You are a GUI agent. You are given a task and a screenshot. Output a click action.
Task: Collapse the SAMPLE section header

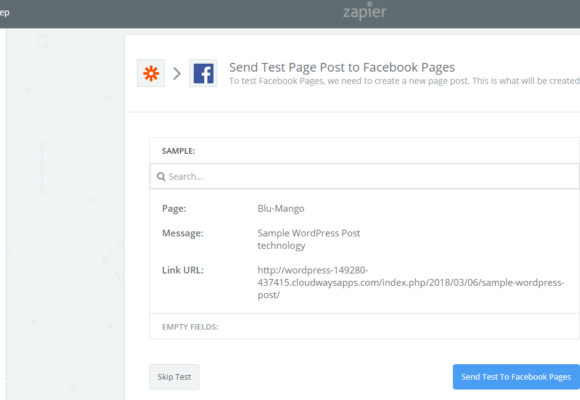tap(178, 151)
